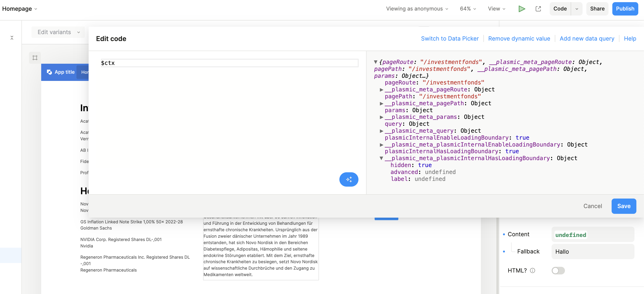Screen dimensions: 644x294
Task: Expand the __plasmic_meta_pageRoute object
Action: tap(381, 90)
